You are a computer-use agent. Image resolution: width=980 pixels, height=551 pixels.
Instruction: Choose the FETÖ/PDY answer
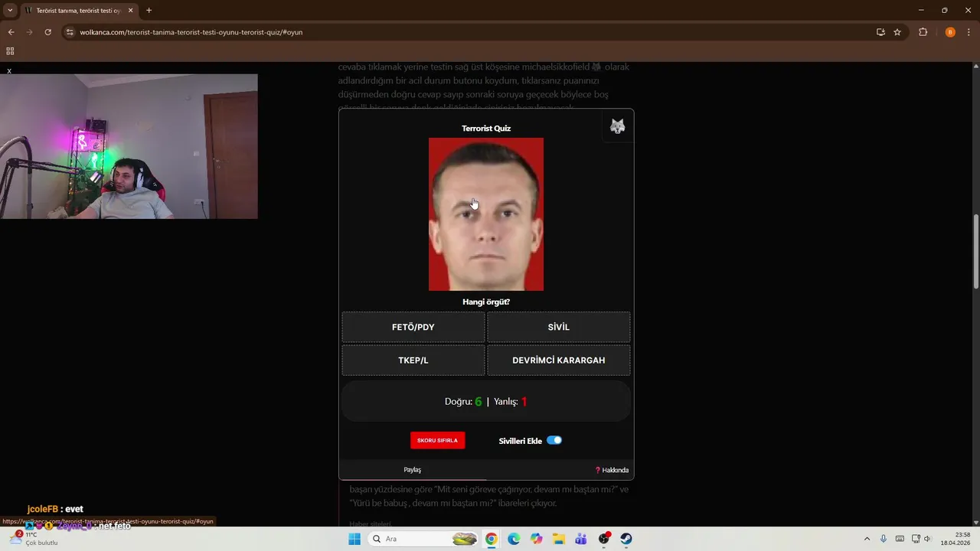pos(413,327)
